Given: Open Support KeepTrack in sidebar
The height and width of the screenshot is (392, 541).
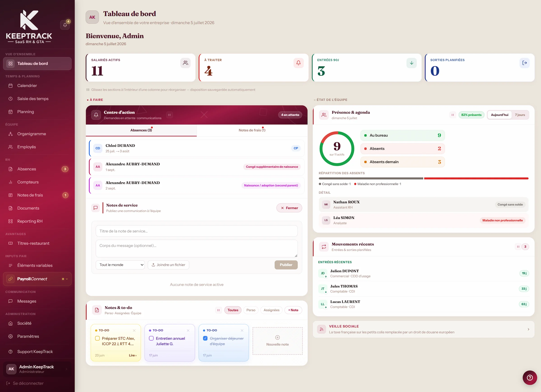Looking at the screenshot, I should [37, 352].
